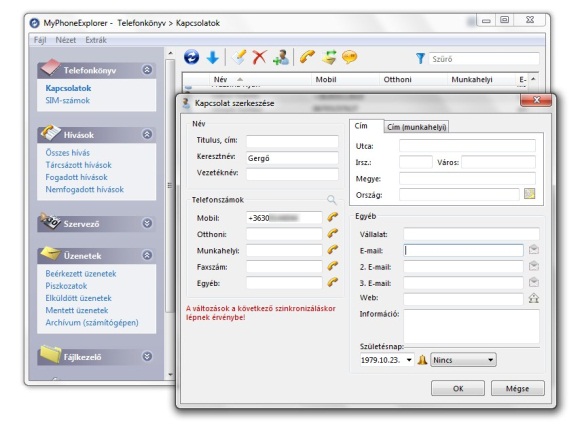This screenshot has height=430, width=580.
Task: Click the house icon next to Web field
Action: coord(533,298)
